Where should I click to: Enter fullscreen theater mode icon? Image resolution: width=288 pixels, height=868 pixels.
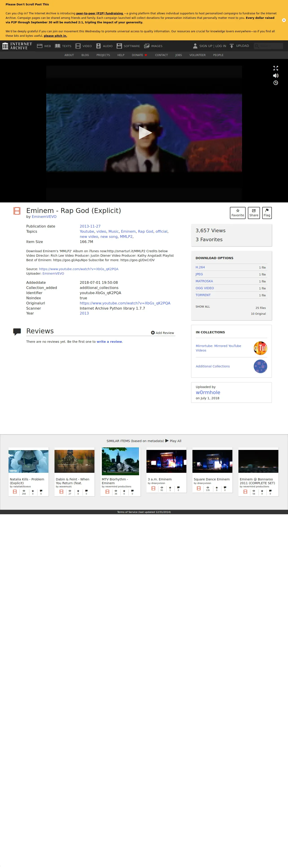point(275,68)
